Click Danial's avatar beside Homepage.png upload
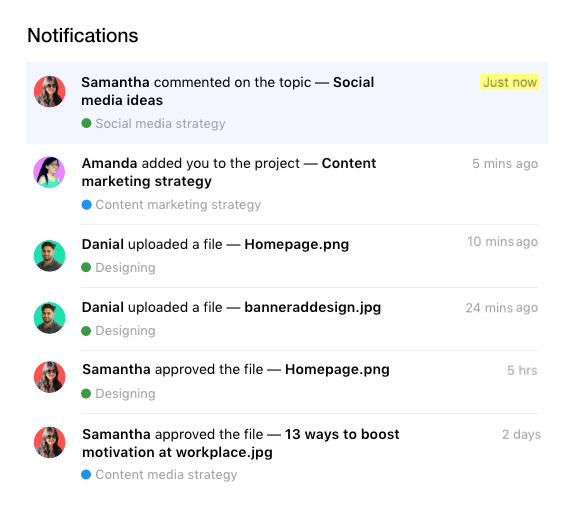This screenshot has width=572, height=506. (50, 256)
